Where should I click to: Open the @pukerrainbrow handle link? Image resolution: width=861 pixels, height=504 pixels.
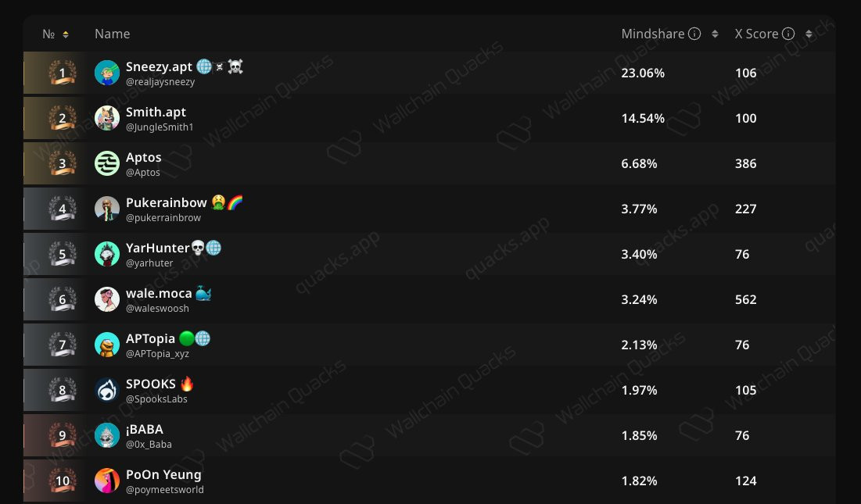(x=163, y=218)
